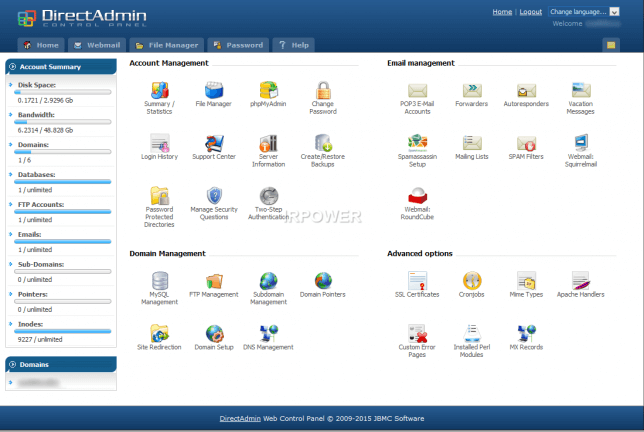Screen dimensions: 644x432
Task: Open Subdomain Management
Action: click(268, 281)
